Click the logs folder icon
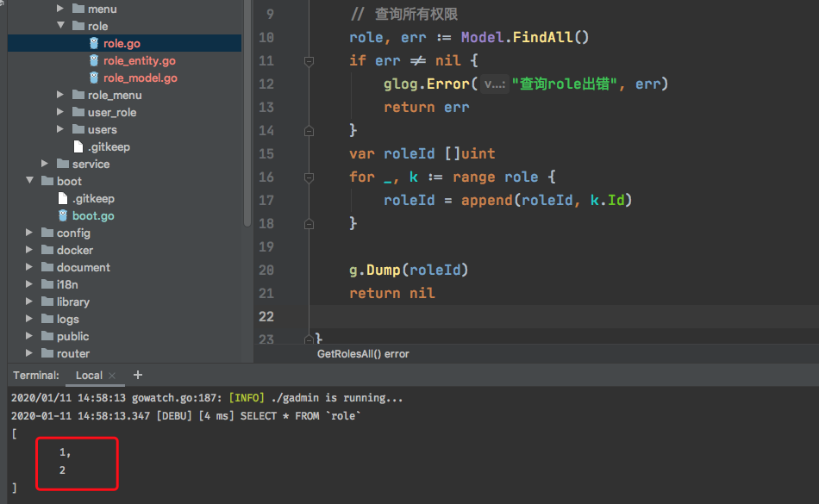The width and height of the screenshot is (819, 504). click(x=47, y=318)
